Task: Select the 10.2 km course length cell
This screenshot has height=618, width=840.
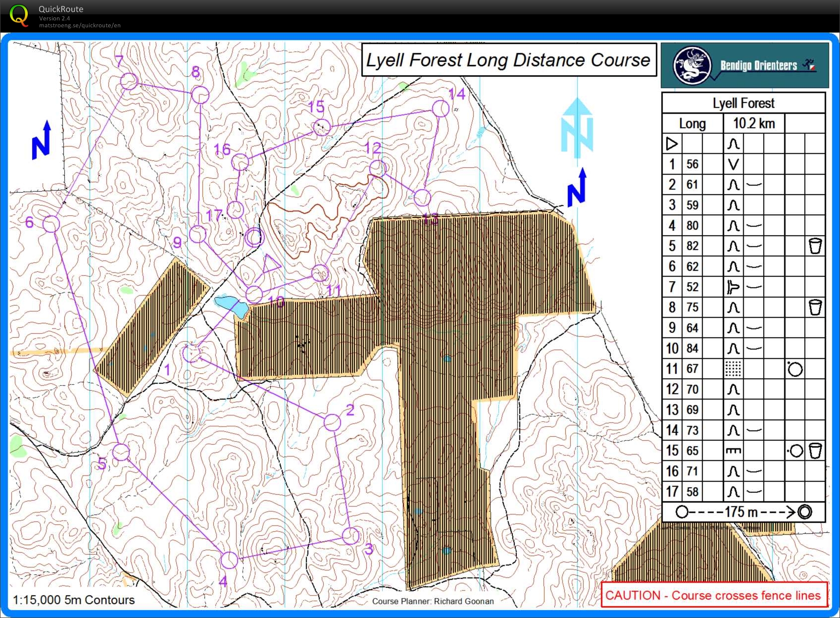Action: (x=754, y=123)
